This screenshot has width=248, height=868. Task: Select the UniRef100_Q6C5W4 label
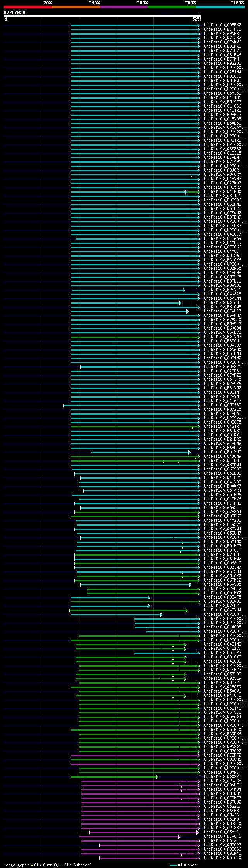click(x=222, y=465)
